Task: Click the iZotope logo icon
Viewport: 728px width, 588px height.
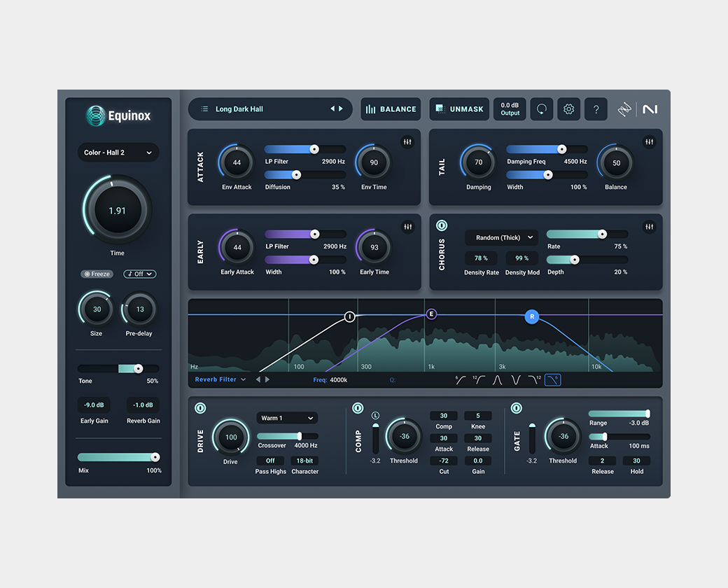Action: pos(624,109)
